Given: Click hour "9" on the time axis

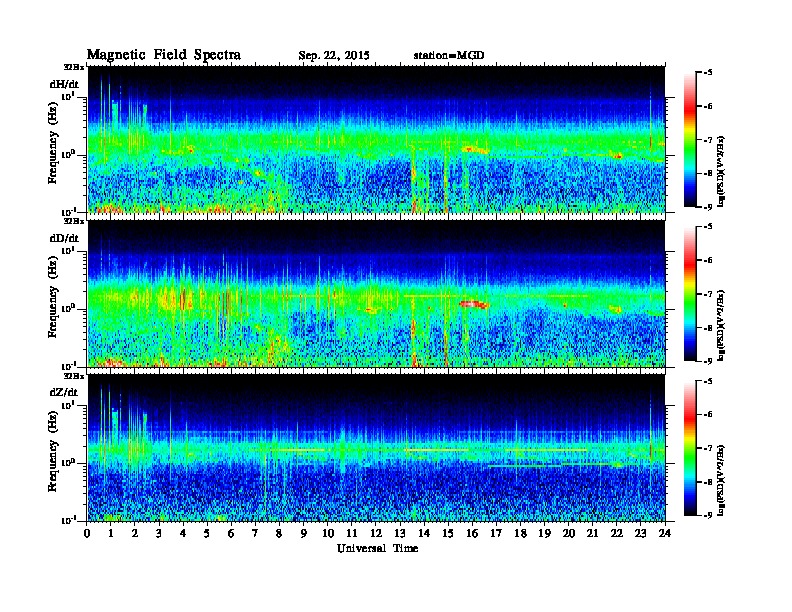Looking at the screenshot, I should tap(304, 533).
